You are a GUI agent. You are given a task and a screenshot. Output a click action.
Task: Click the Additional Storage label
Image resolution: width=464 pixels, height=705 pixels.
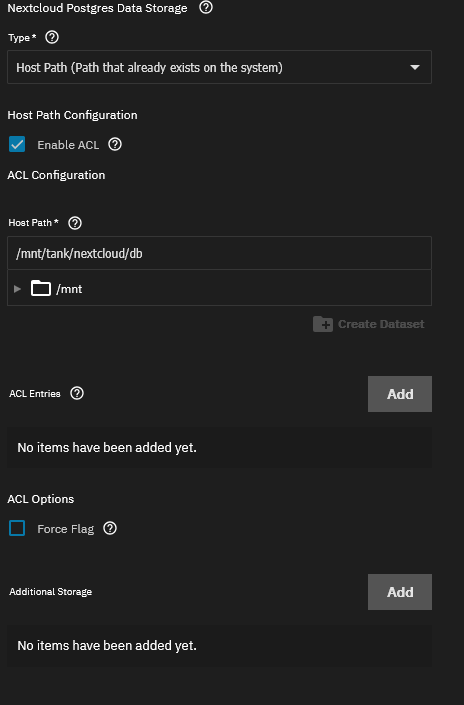click(50, 592)
